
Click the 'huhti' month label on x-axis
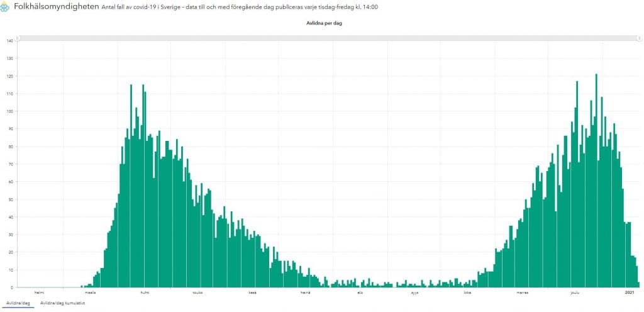[145, 292]
